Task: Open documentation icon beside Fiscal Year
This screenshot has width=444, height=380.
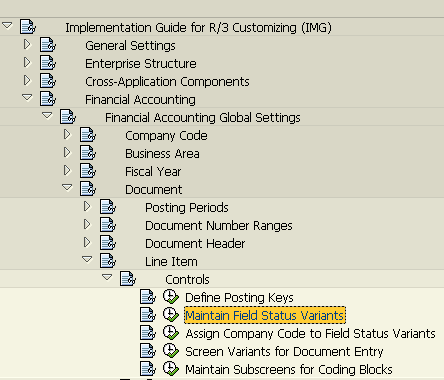Action: point(88,171)
